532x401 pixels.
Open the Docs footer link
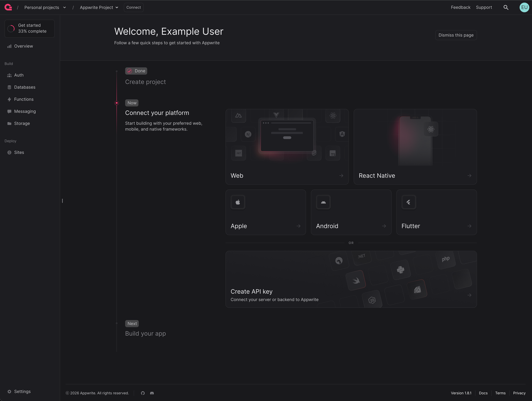[x=483, y=393]
